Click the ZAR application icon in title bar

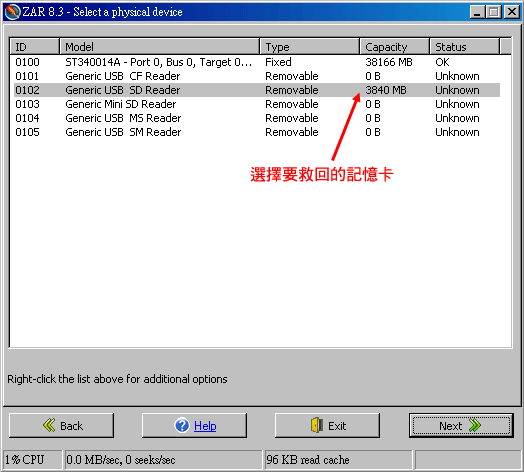(13, 12)
